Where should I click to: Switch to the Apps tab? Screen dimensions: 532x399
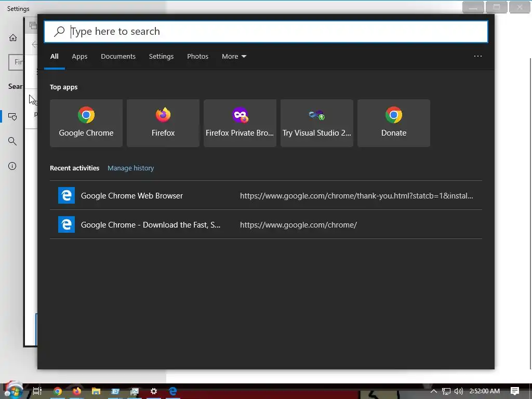pyautogui.click(x=79, y=56)
